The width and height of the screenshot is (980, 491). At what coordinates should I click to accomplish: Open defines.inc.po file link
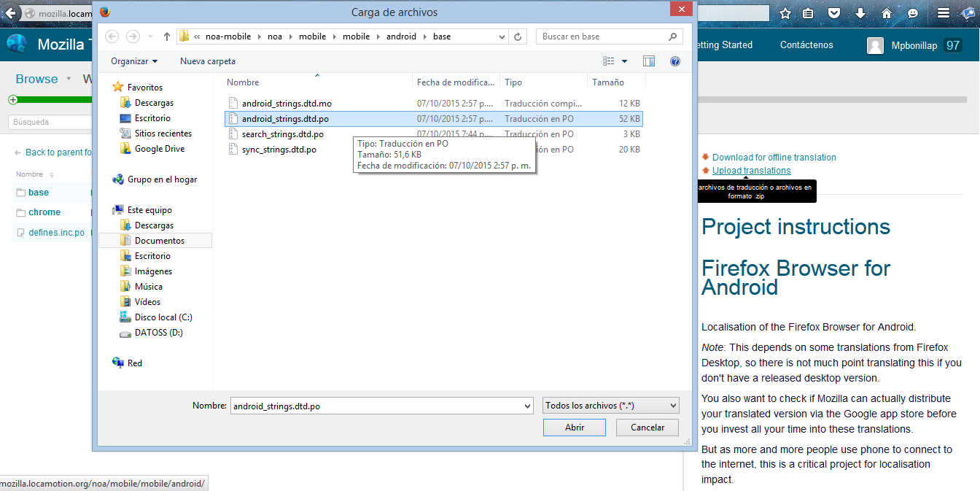pyautogui.click(x=56, y=233)
